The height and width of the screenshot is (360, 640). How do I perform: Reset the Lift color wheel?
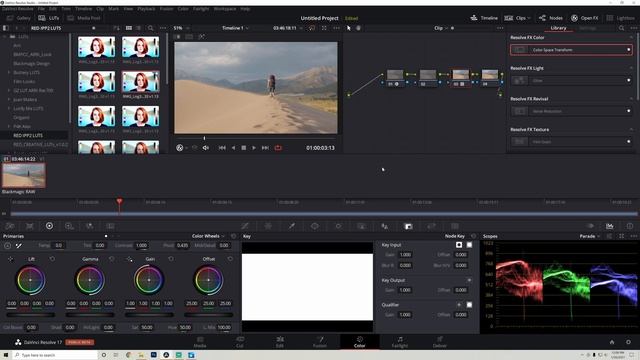pyautogui.click(x=52, y=259)
